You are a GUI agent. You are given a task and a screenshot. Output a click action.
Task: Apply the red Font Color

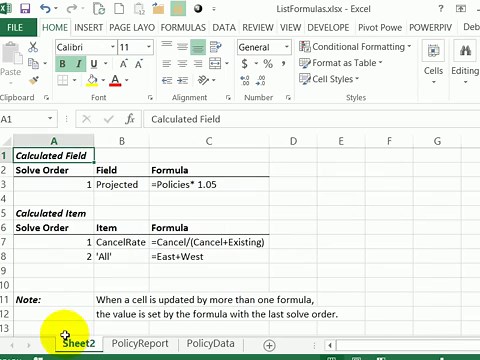click(115, 80)
